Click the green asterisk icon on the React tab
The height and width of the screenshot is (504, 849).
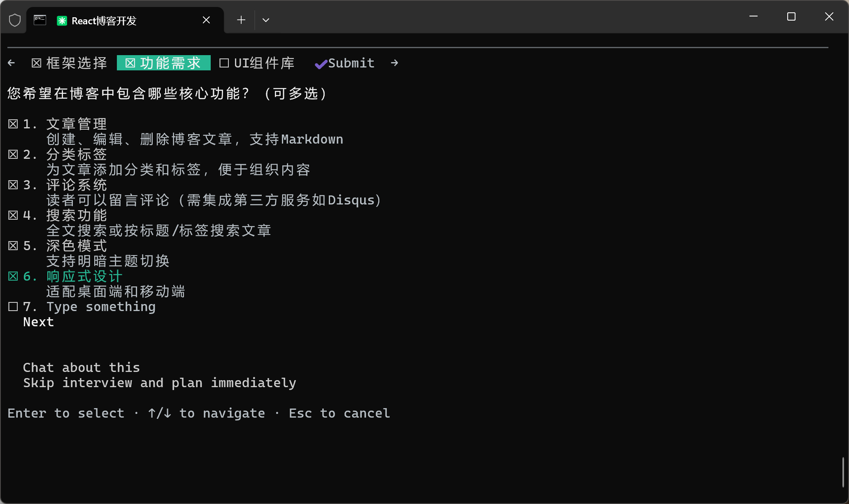click(x=62, y=21)
